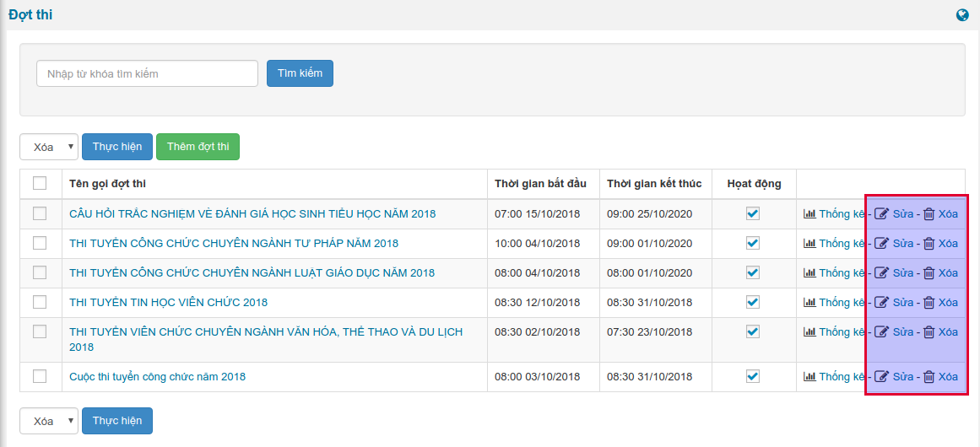Click the green Thêm đợt thi button
Image resolution: width=980 pixels, height=447 pixels.
(198, 147)
